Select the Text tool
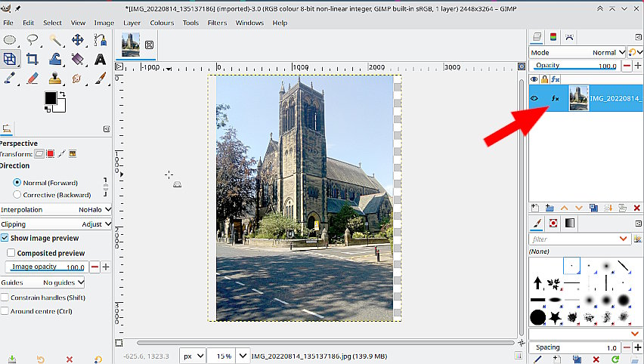This screenshot has height=364, width=644. 100,59
